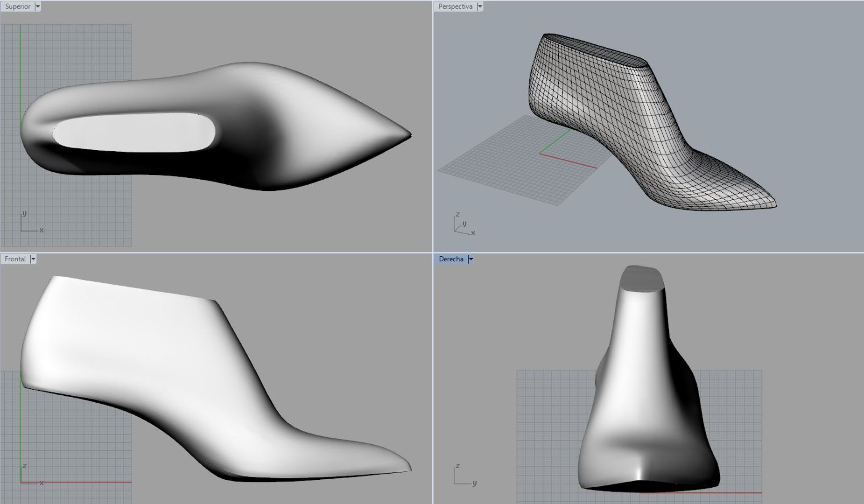Activate the Perspectiva viewport title

point(455,7)
